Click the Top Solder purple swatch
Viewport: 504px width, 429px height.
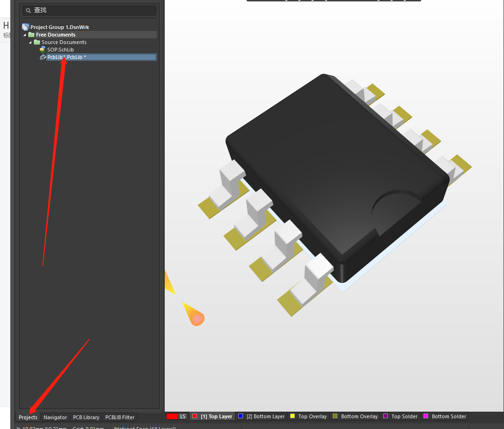(386, 416)
